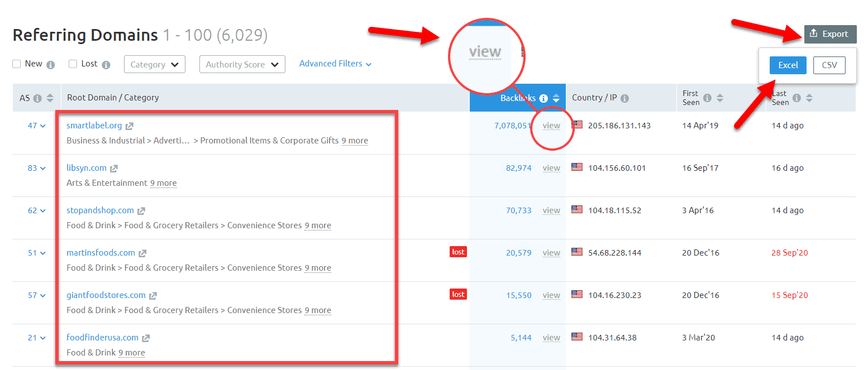Show info tooltip for New filter
Screen dimensions: 868x370
pyautogui.click(x=51, y=65)
